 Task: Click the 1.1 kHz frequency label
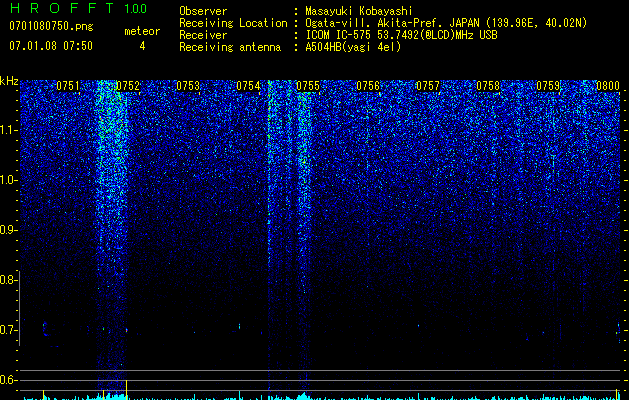7,130
